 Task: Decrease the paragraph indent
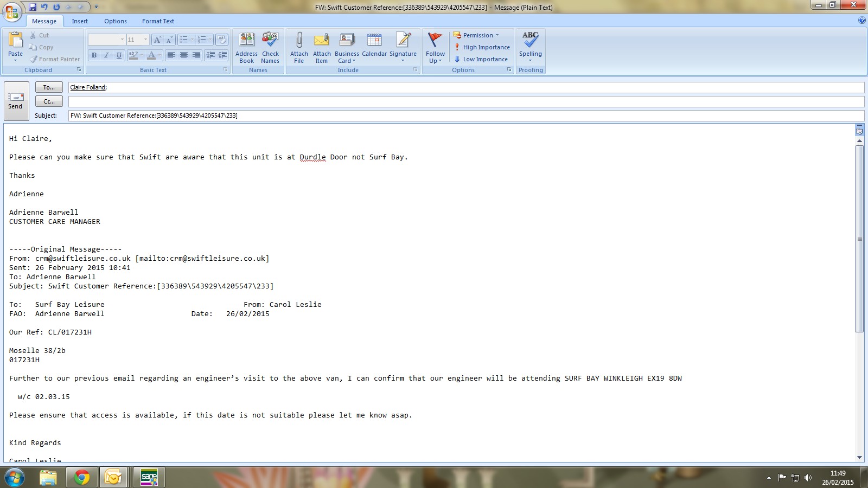[210, 55]
